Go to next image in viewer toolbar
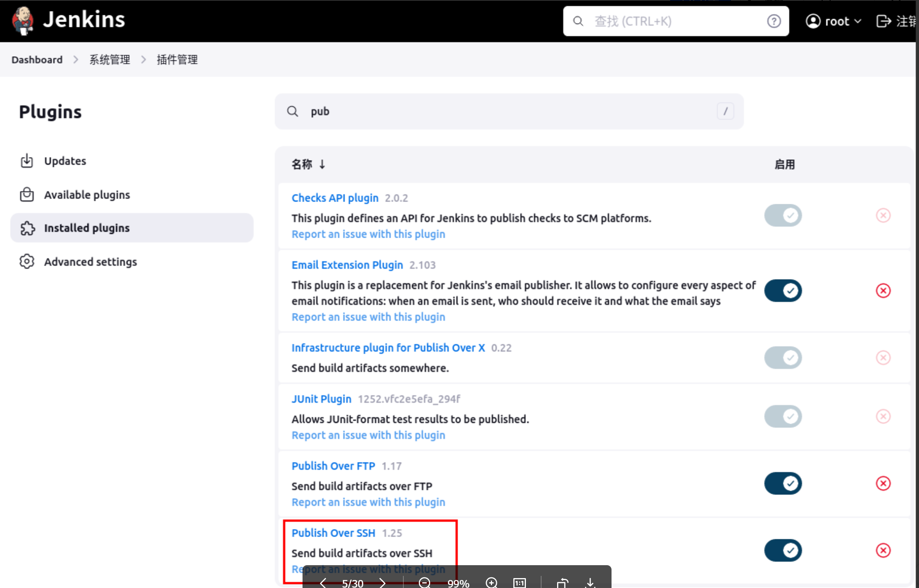919x588 pixels. 382,583
